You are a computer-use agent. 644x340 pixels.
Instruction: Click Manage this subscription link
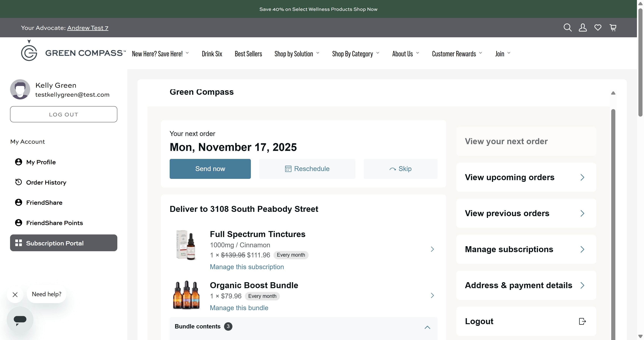[x=247, y=267]
